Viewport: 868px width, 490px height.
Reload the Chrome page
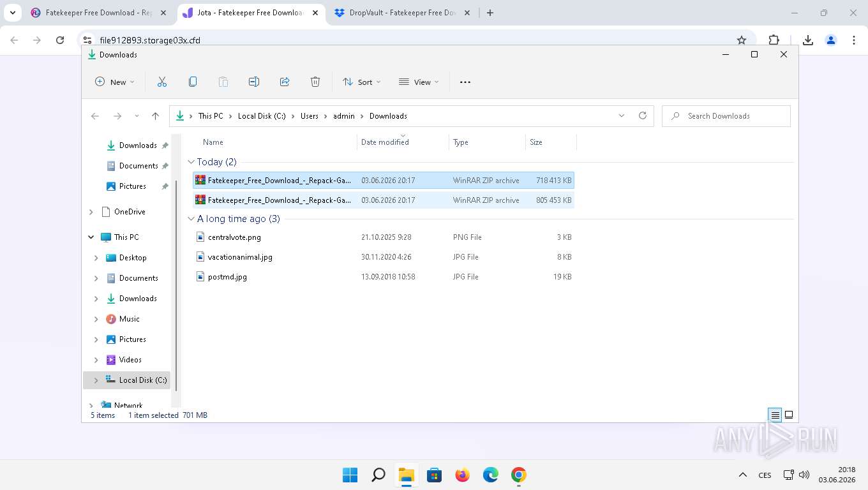[60, 40]
